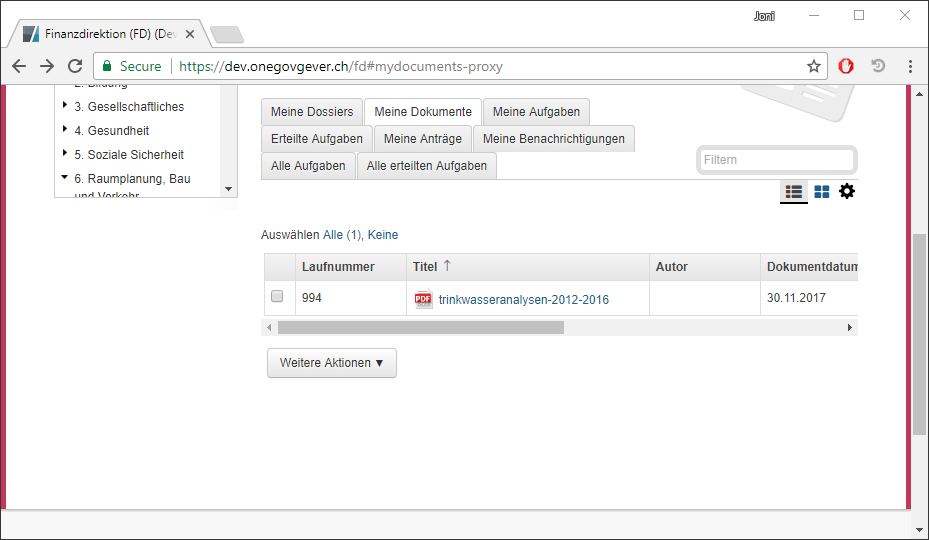
Task: Click the page vertical scrollbar thumb
Action: (920, 334)
